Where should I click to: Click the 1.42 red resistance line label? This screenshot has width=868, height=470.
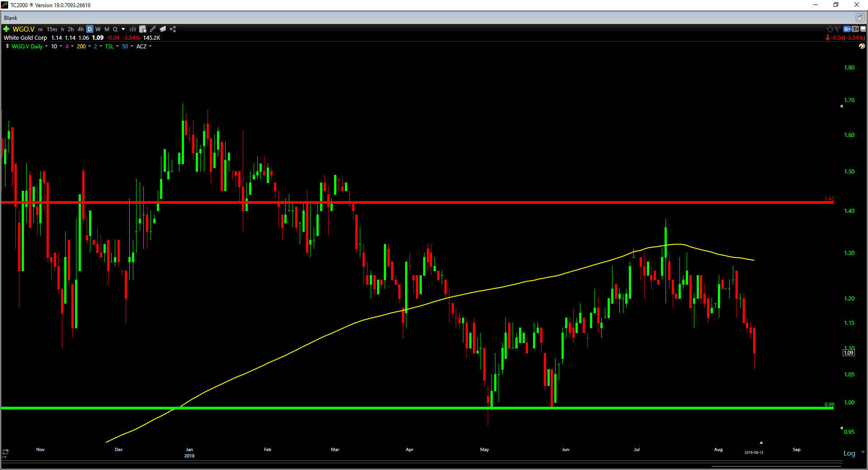829,199
